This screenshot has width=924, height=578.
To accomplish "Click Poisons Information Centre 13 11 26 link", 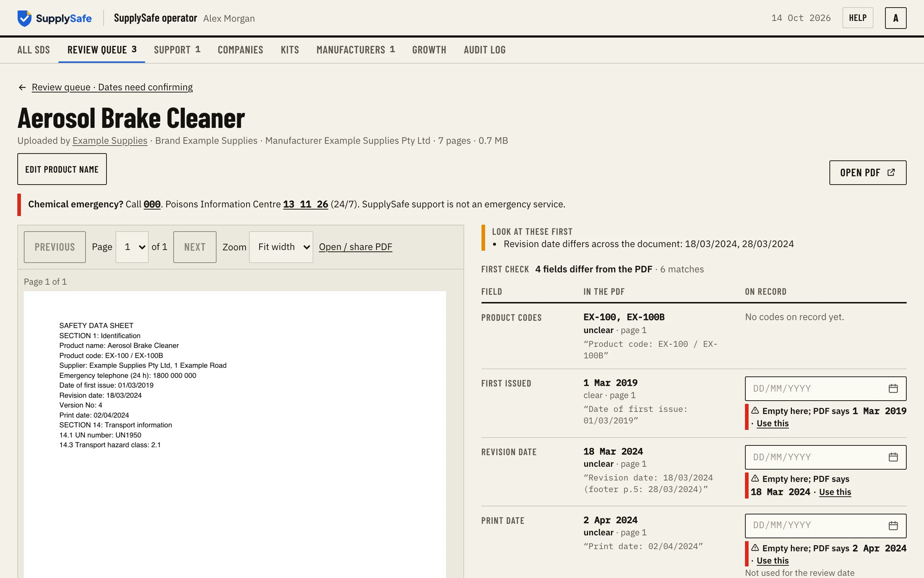I will (x=305, y=204).
